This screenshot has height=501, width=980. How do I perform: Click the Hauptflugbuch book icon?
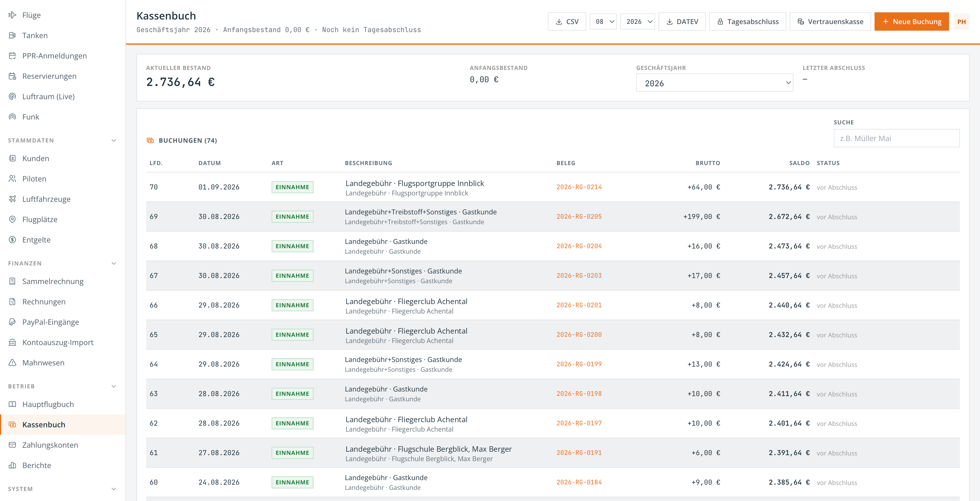tap(13, 404)
